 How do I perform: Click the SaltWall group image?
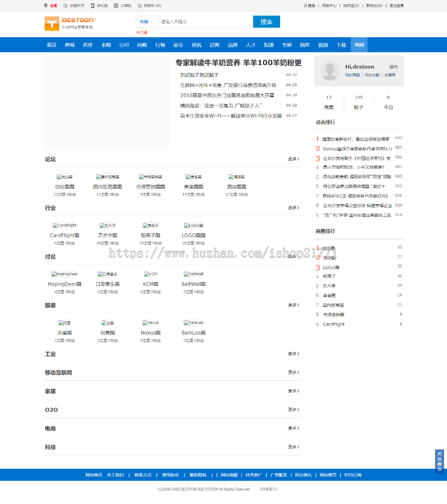(194, 274)
